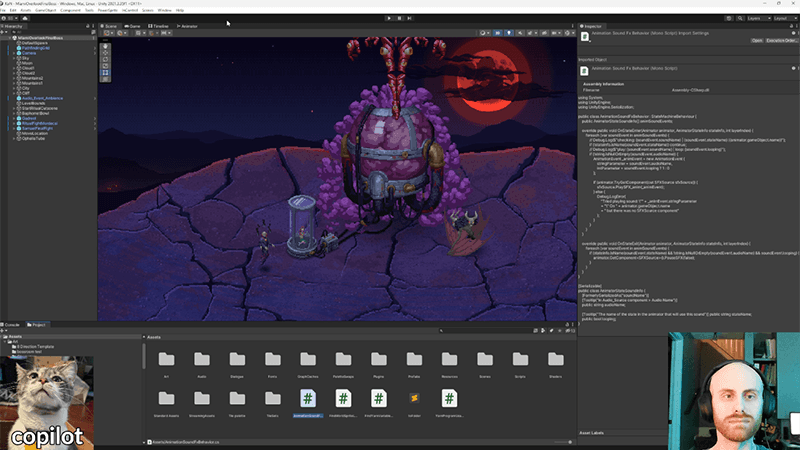Open the Create plus dropdown in Hierarchy
The height and width of the screenshot is (450, 800).
(5, 32)
